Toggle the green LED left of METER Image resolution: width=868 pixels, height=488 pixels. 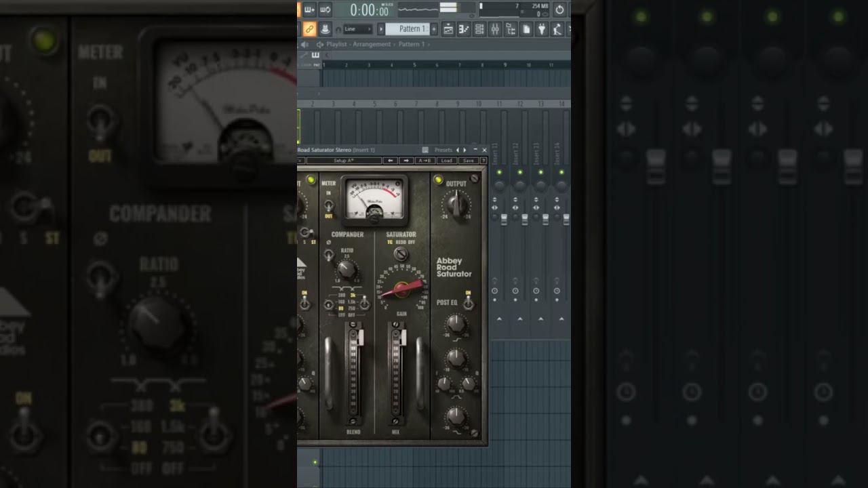tap(311, 180)
